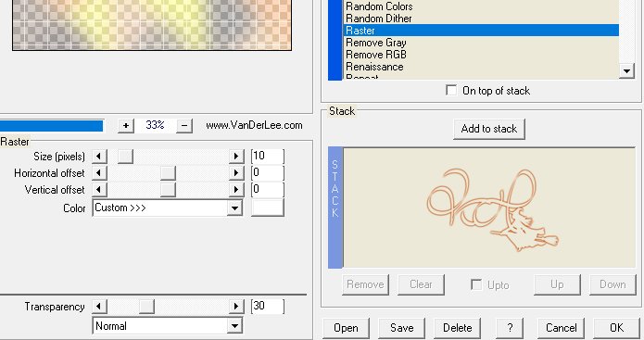Increase Transparency with right arrow
Viewport: 644px width, 340px height.
point(236,307)
